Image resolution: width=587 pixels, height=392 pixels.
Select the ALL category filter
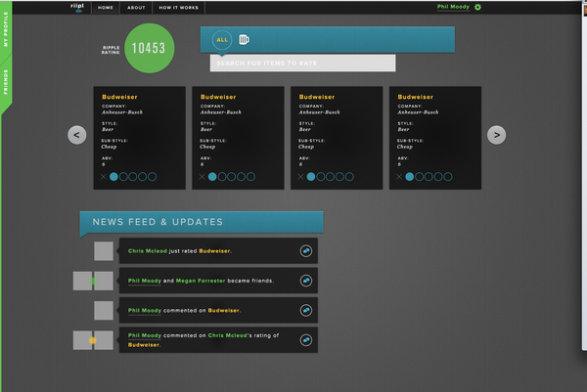click(x=222, y=40)
